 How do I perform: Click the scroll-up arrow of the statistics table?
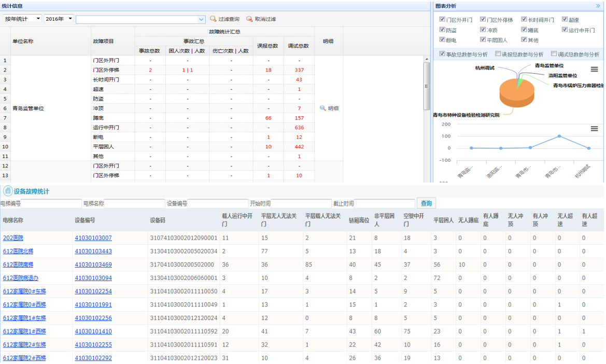[x=427, y=60]
